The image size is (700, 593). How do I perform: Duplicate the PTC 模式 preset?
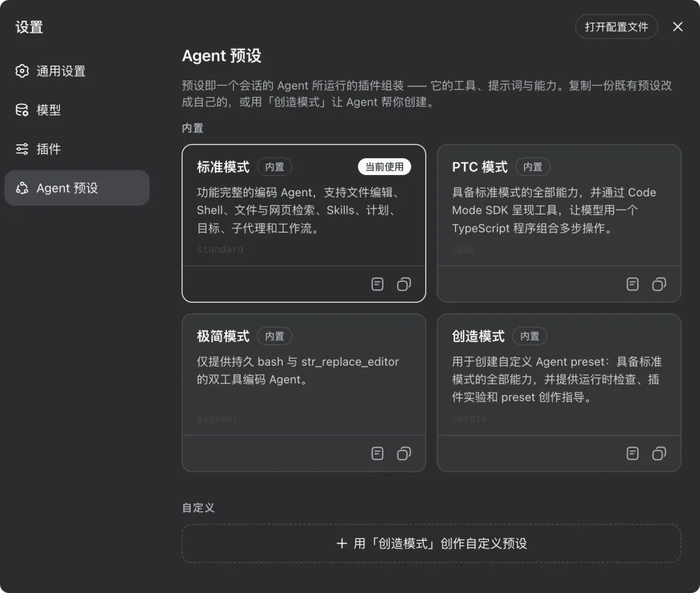pos(659,284)
